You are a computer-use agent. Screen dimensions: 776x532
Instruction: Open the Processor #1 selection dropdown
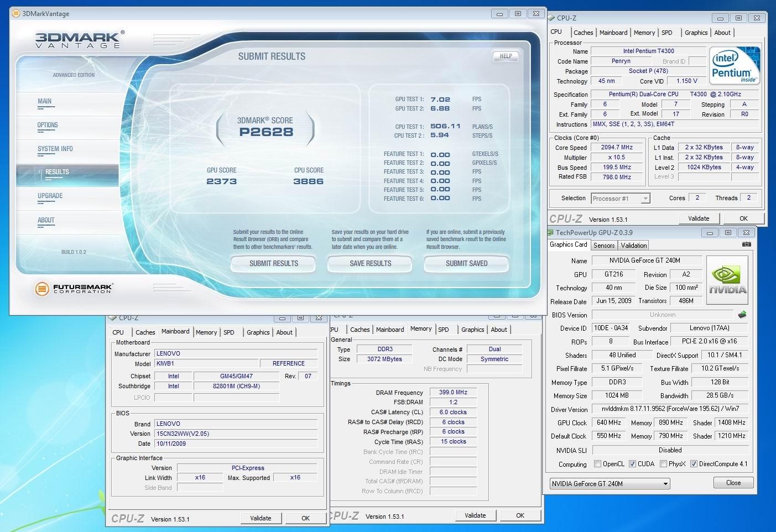621,199
